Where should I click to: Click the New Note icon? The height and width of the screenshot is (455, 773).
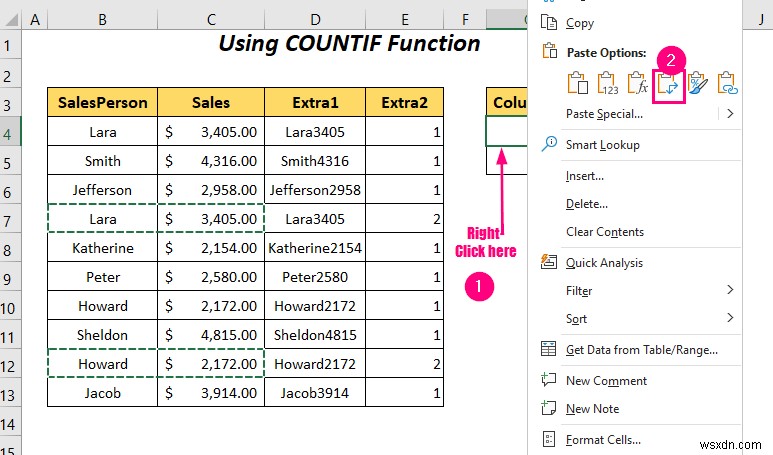(549, 408)
